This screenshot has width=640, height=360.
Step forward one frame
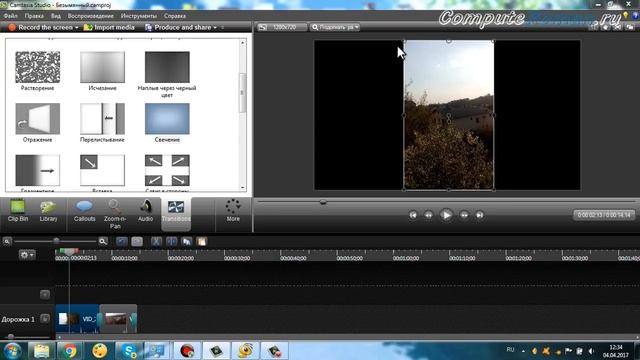[464, 215]
